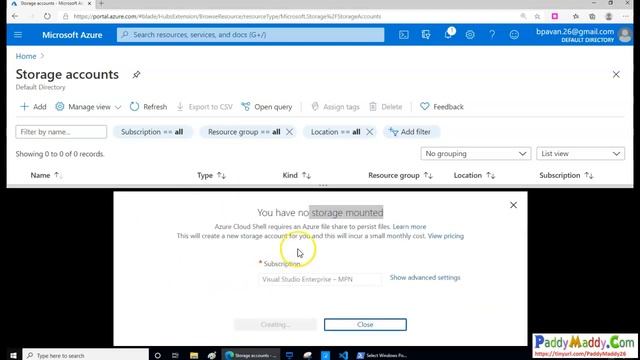640x360 pixels.
Task: Switch to Select Windows PowerShell taskbar item
Action: [382, 355]
